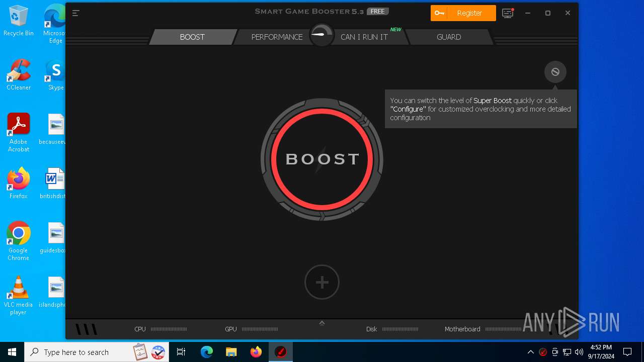This screenshot has height=362, width=644.
Task: Click the big red BOOST button
Action: point(322,159)
